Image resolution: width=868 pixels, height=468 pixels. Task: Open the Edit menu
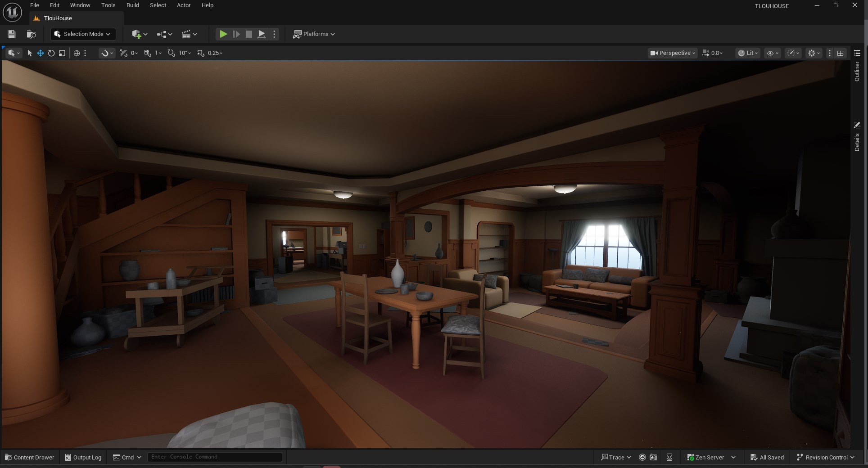tap(54, 5)
